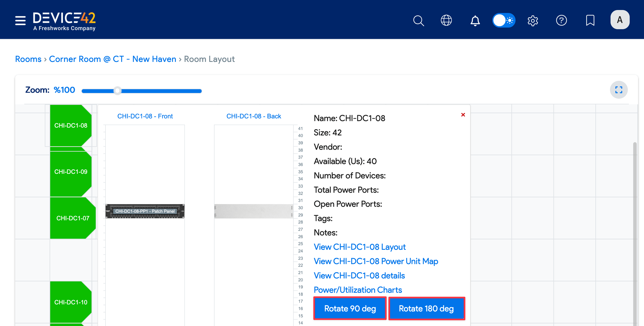Open View CHI-DC1-08 Power Unit Map

376,261
